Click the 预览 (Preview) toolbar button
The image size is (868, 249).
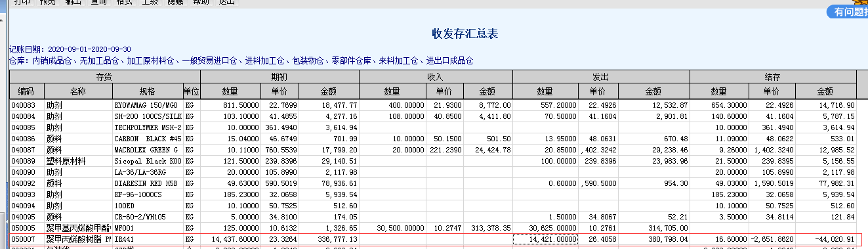tap(47, 2)
